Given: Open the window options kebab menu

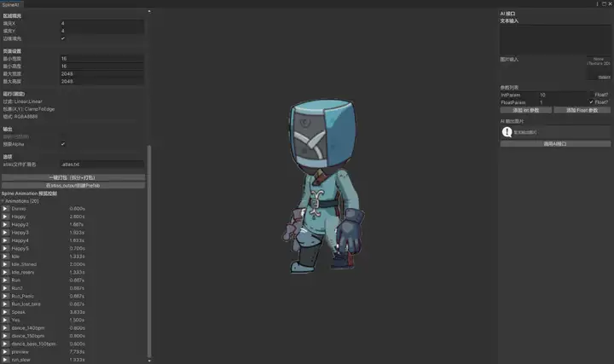Looking at the screenshot, I should point(597,4).
